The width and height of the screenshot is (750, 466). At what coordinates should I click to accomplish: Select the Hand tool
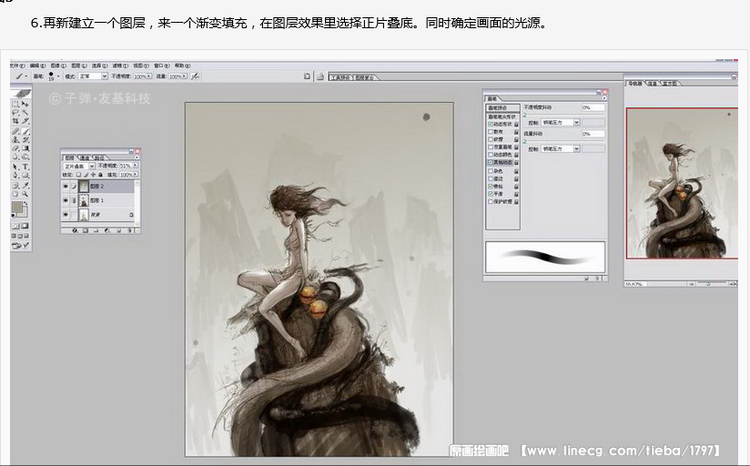16,193
